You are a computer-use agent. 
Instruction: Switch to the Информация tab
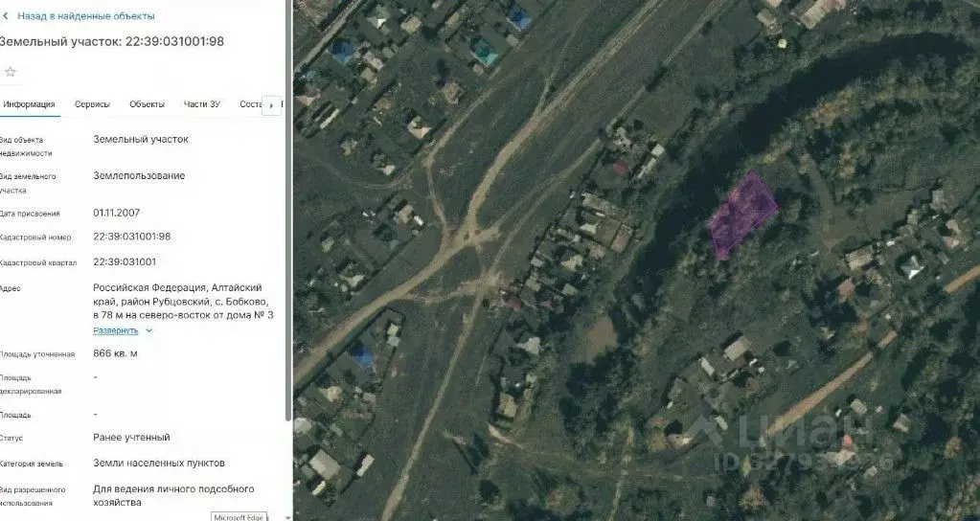(29, 104)
